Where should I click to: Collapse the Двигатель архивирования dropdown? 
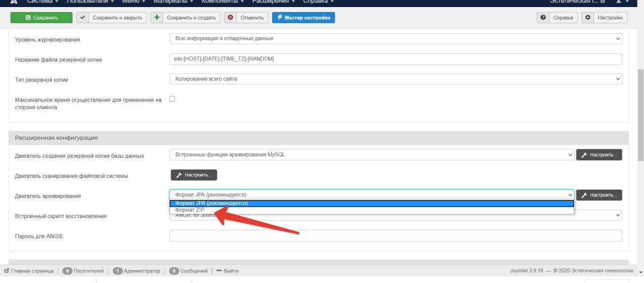pyautogui.click(x=372, y=195)
